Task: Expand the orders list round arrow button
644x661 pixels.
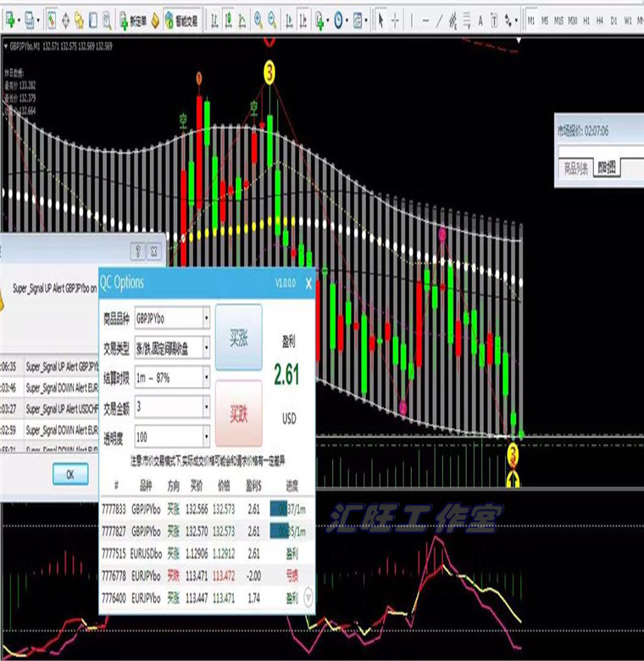Action: point(308,597)
